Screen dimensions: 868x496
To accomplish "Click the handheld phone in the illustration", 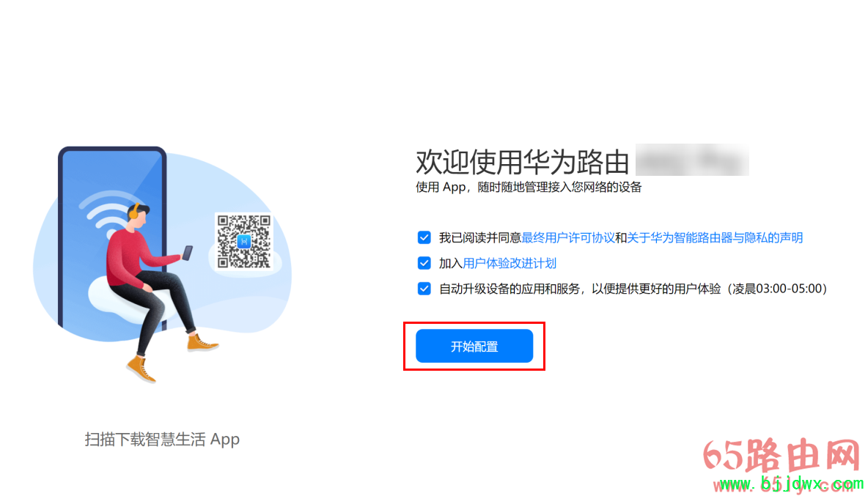I will (x=188, y=253).
